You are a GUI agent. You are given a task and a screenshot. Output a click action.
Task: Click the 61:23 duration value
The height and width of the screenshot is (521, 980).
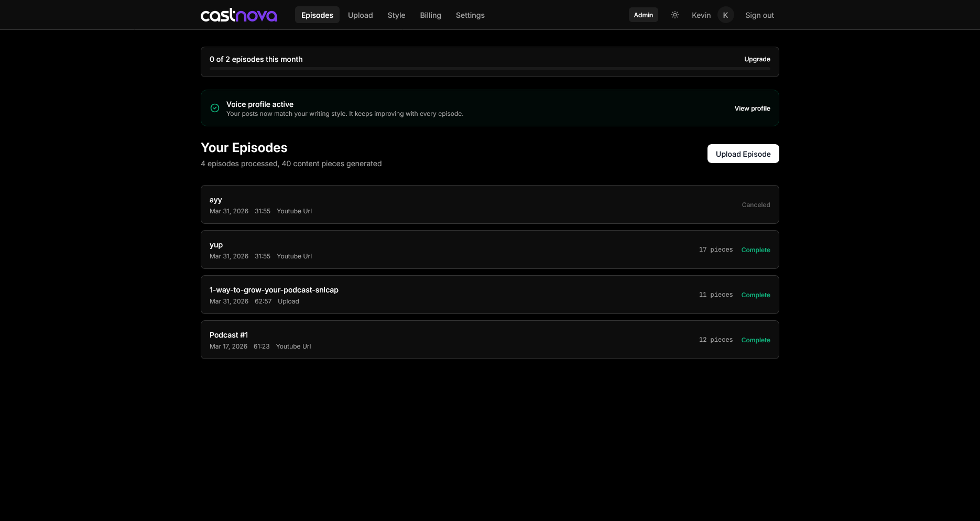[262, 346]
